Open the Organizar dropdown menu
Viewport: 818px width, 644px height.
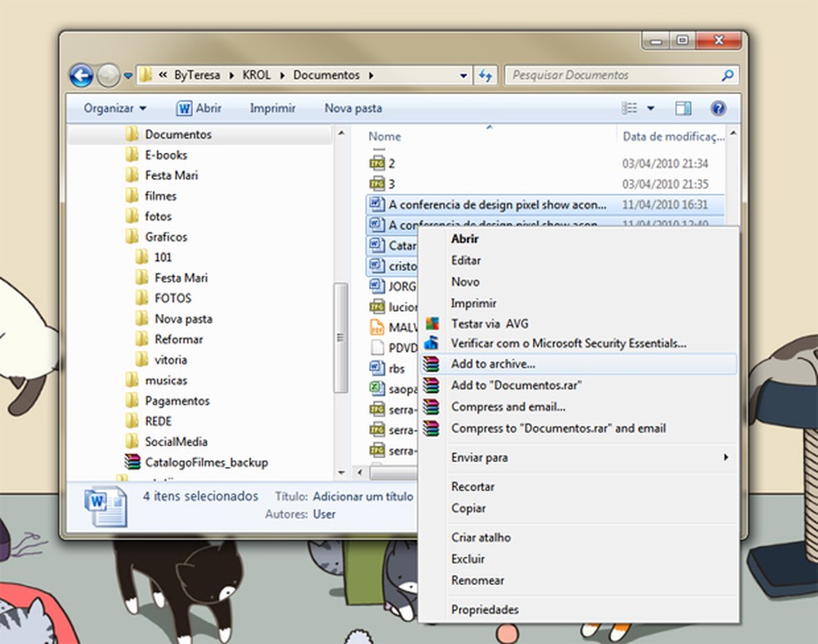coord(115,108)
